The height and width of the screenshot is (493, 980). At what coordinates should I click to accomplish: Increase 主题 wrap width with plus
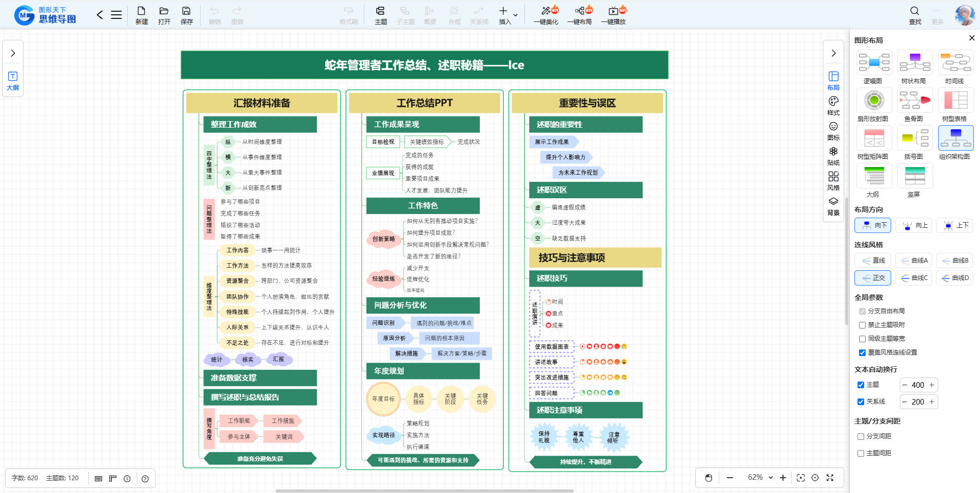932,385
